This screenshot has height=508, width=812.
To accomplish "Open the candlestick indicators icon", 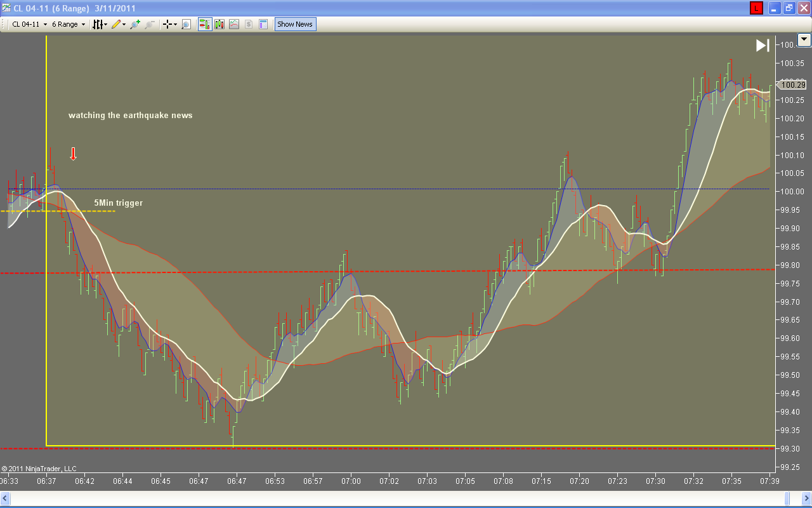I will tap(219, 24).
